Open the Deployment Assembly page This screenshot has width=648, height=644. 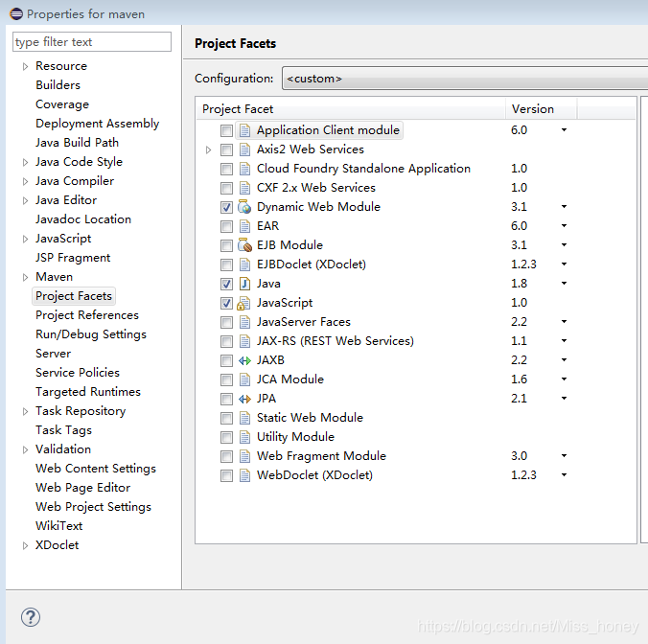[97, 124]
